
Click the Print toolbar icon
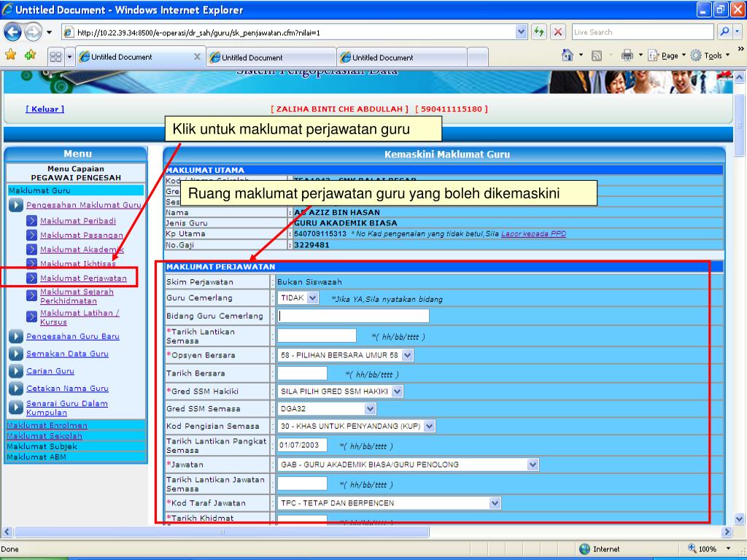click(x=627, y=55)
